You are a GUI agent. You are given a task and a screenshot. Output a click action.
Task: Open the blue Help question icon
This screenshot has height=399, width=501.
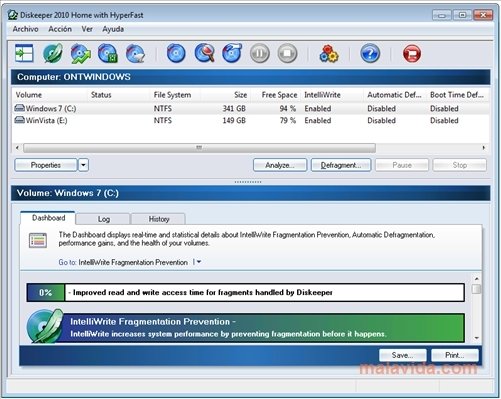click(x=370, y=53)
